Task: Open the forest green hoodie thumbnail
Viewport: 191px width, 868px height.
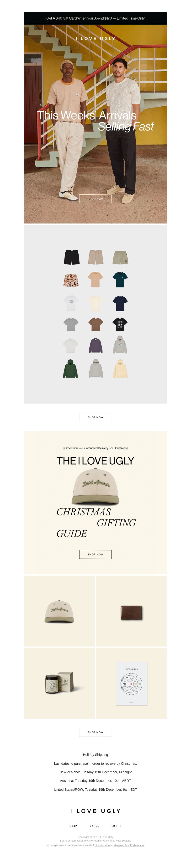Action: click(70, 368)
